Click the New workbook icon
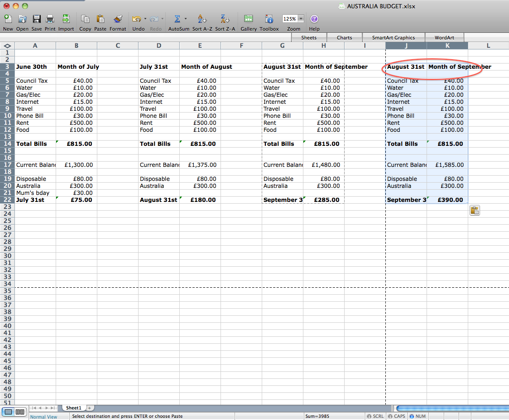Image resolution: width=509 pixels, height=420 pixels. tap(8, 19)
